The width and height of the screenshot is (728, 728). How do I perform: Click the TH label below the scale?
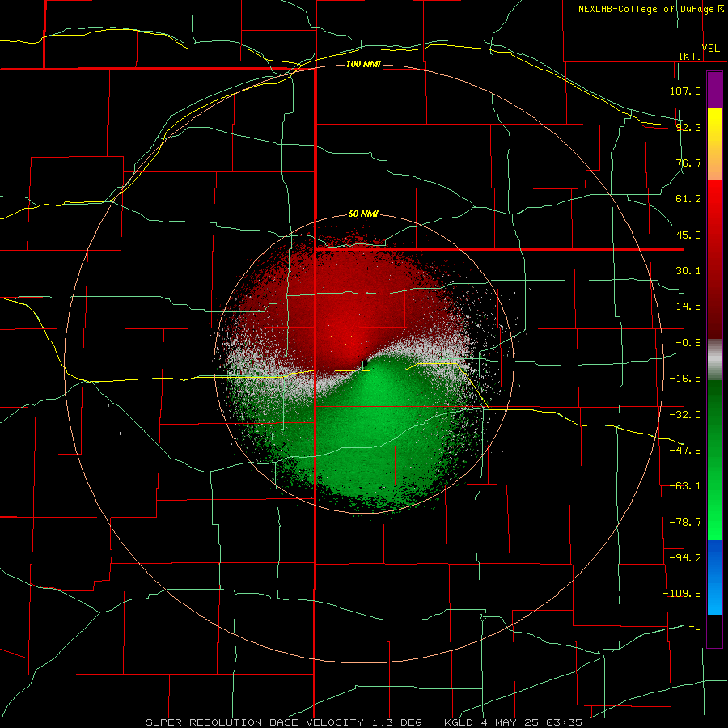tap(695, 630)
